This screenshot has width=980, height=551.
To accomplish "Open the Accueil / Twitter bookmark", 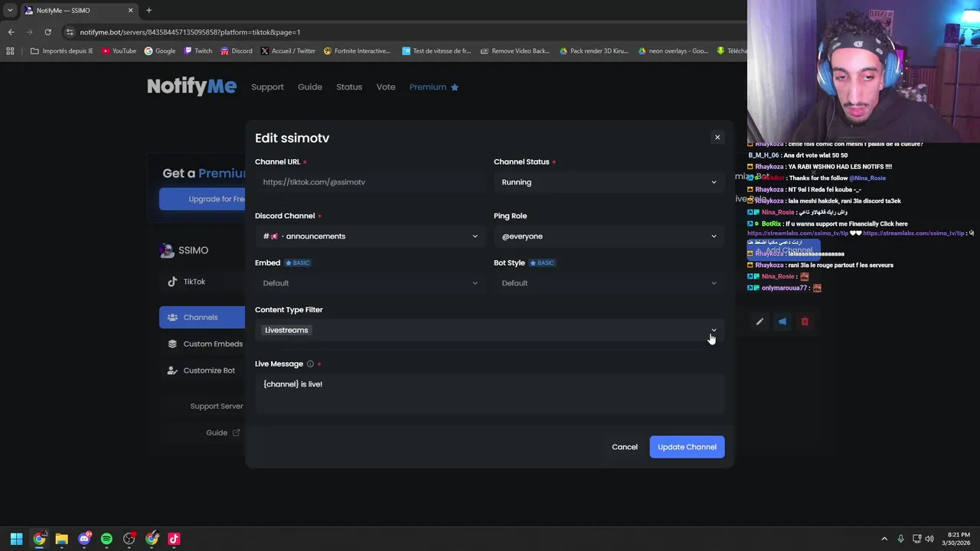I will (x=288, y=51).
